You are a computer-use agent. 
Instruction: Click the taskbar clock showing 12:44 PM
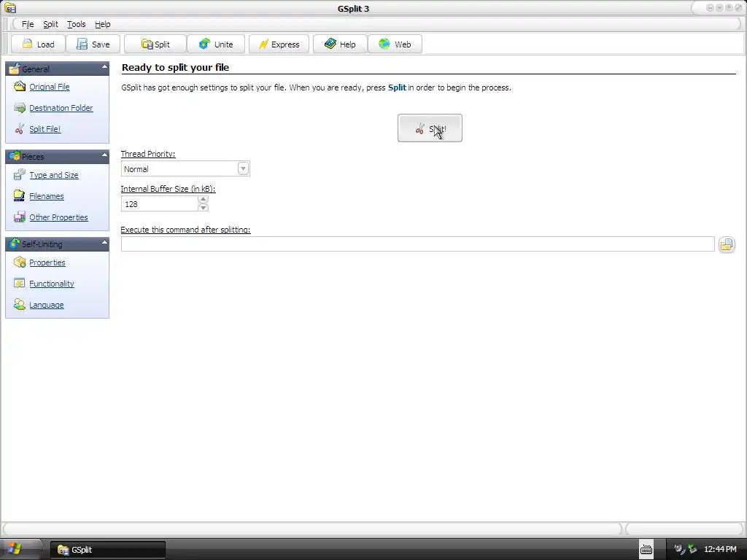(720, 550)
